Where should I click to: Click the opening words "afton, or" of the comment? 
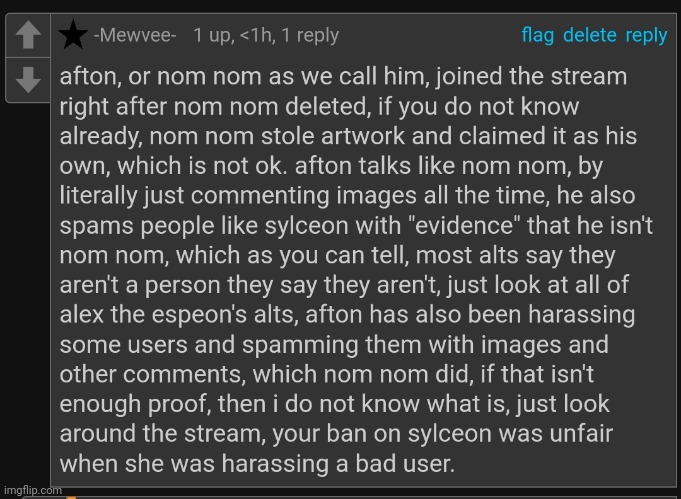pyautogui.click(x=102, y=76)
